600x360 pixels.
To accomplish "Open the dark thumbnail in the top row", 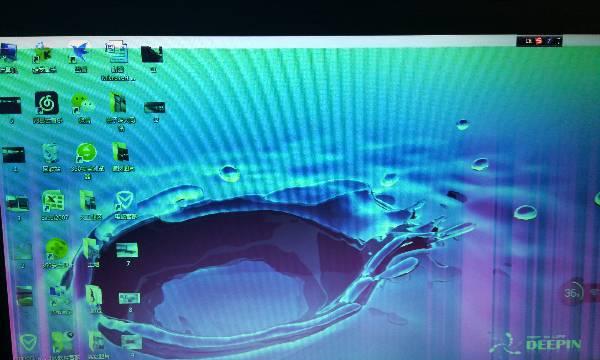I will (x=152, y=54).
